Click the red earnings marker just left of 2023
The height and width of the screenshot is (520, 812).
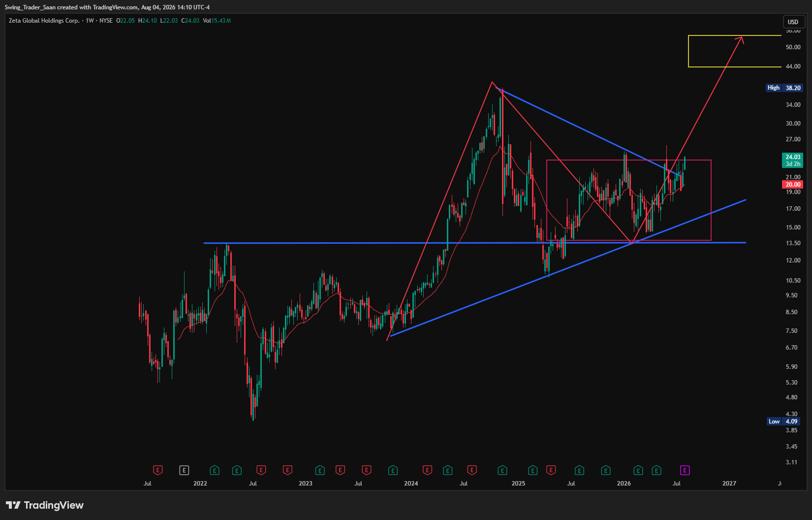click(287, 470)
